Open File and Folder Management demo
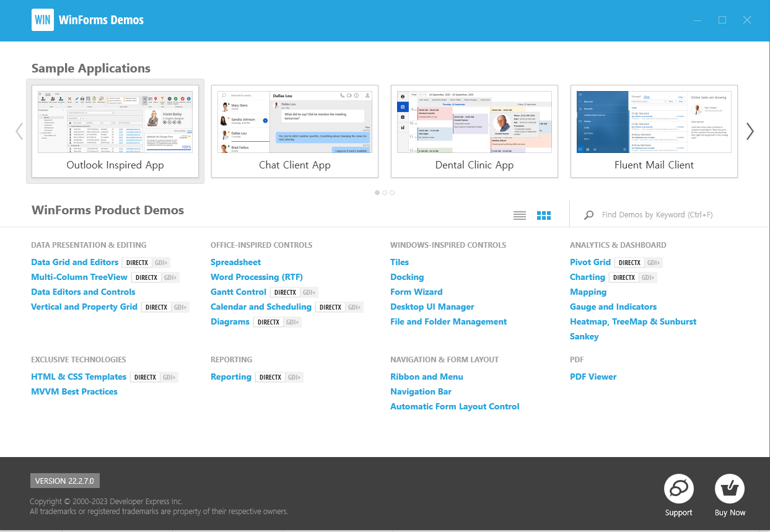Screen dimensions: 770x532 point(448,321)
